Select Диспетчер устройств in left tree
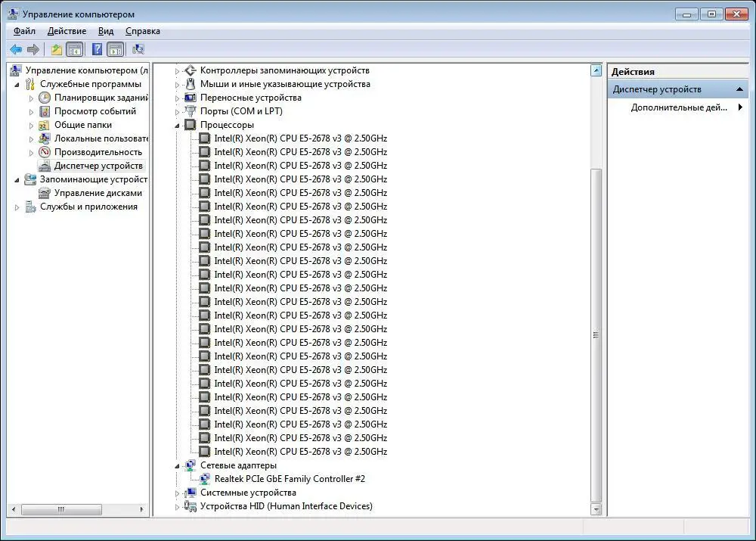Screen dimensions: 756x541 [98, 166]
